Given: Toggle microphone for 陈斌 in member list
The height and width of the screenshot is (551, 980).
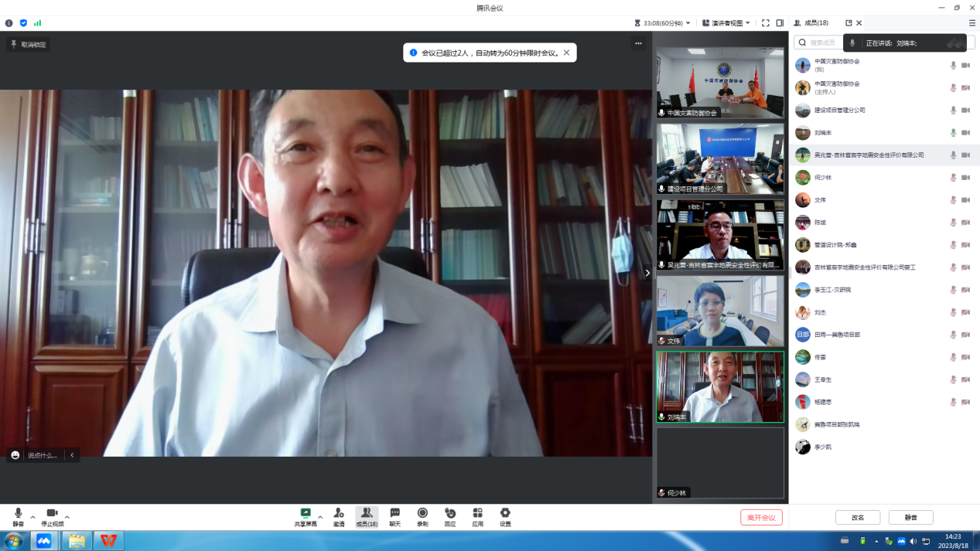Looking at the screenshot, I should click(x=954, y=223).
